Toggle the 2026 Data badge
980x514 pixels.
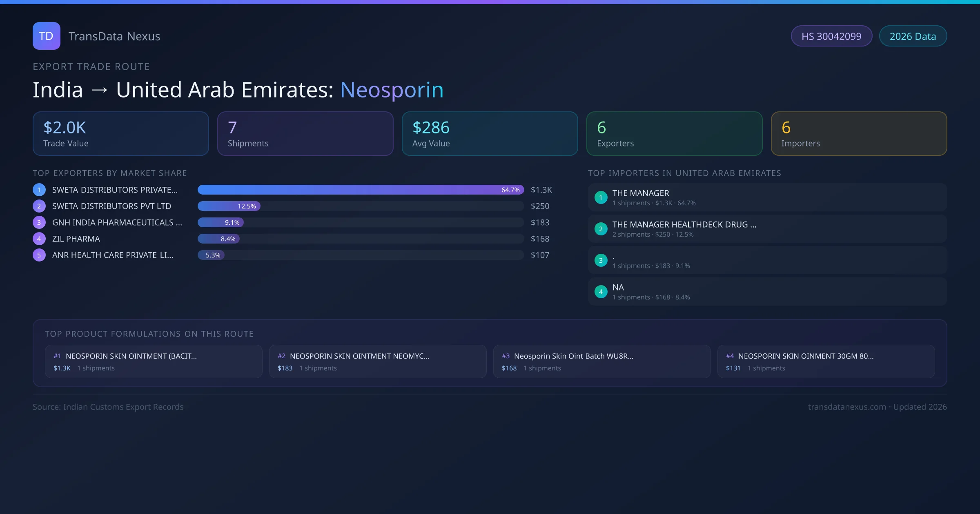tap(913, 36)
